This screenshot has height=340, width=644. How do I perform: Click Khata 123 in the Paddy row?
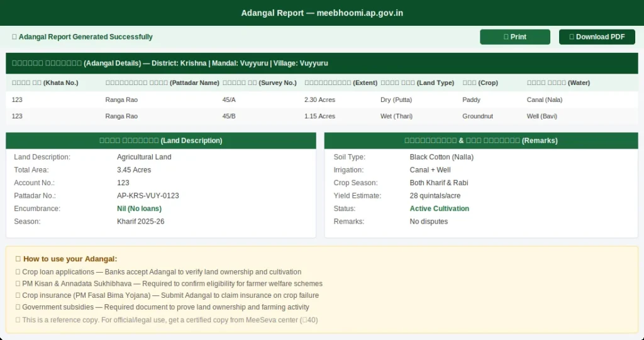tap(17, 100)
